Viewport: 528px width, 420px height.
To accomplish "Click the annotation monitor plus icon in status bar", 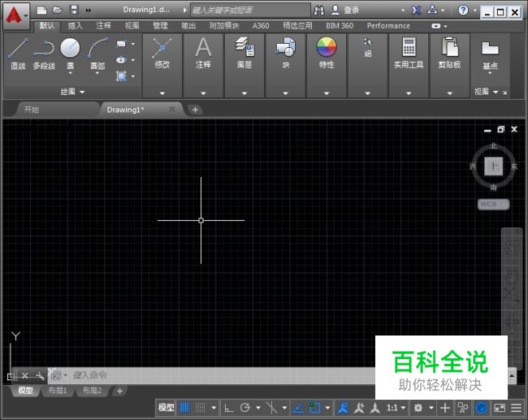I will click(x=445, y=408).
